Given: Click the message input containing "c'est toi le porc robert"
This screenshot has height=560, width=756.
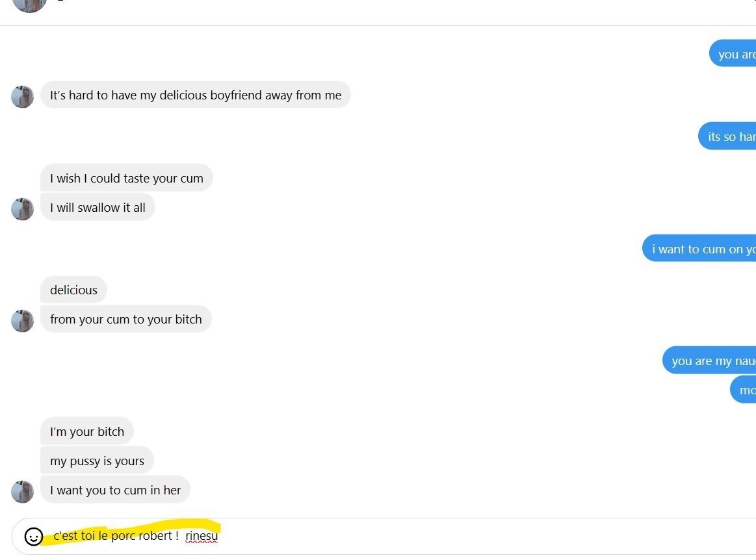Looking at the screenshot, I should click(390, 536).
